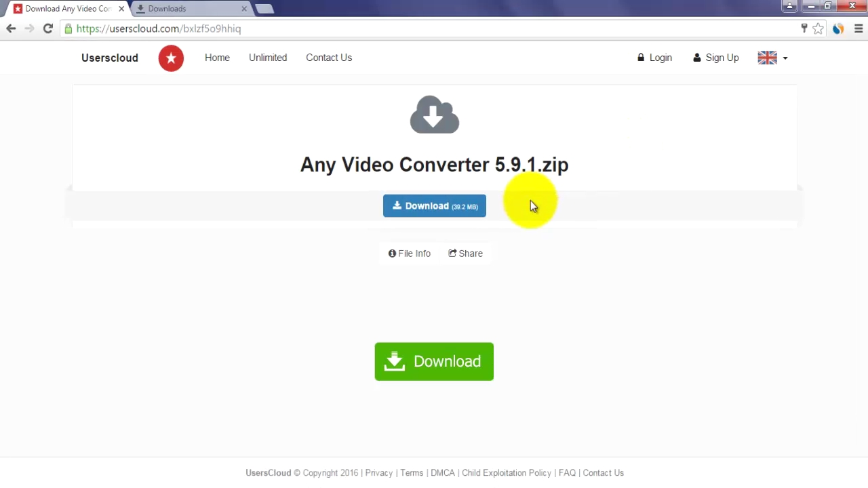868x488 pixels.
Task: Click the cloud download icon above the filename
Action: 434,115
